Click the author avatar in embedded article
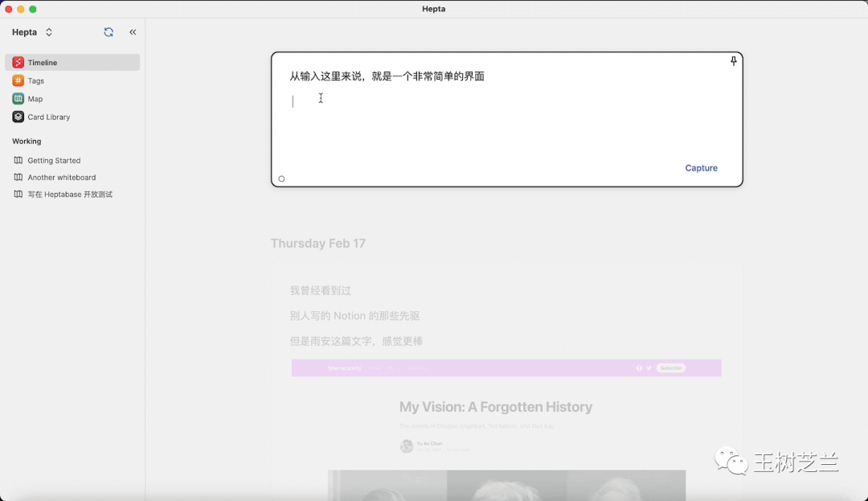This screenshot has height=501, width=868. [407, 446]
